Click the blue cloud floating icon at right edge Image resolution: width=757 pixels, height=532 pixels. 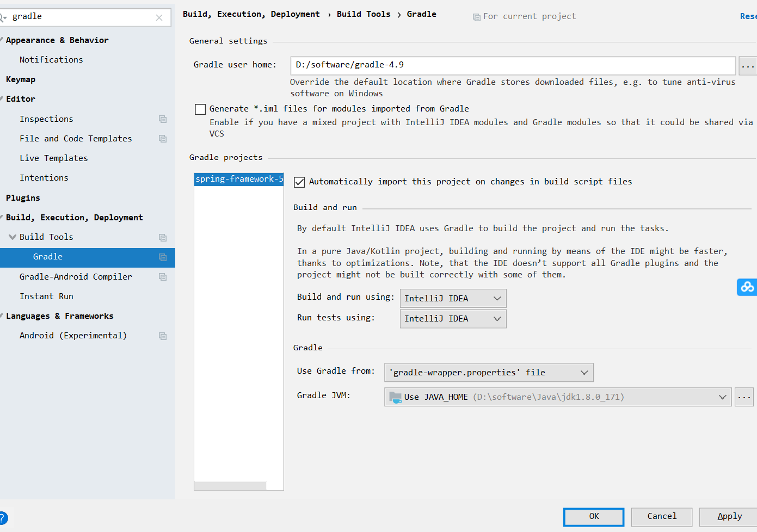pos(747,287)
